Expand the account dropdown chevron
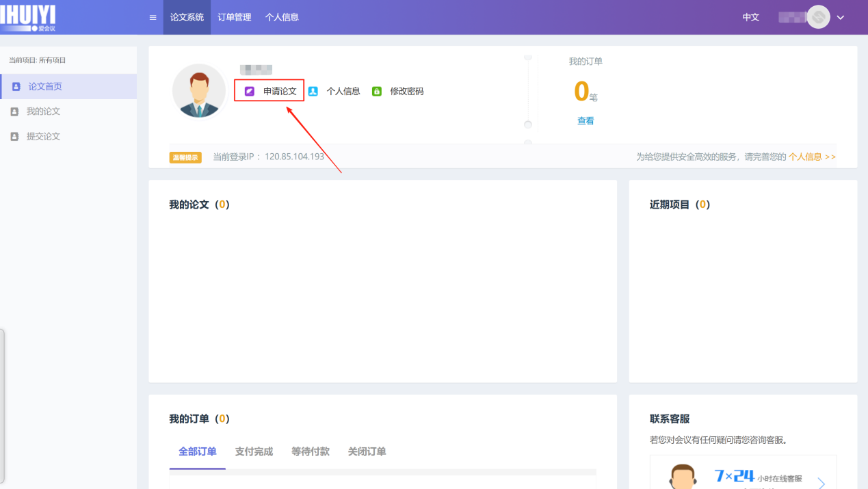This screenshot has height=489, width=868. point(841,18)
